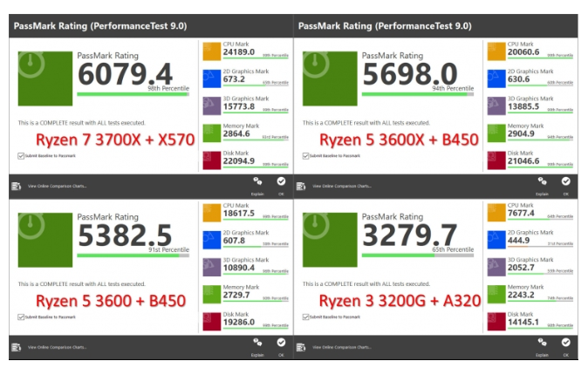Select the CPU Mark value 24189.0

tap(239, 52)
